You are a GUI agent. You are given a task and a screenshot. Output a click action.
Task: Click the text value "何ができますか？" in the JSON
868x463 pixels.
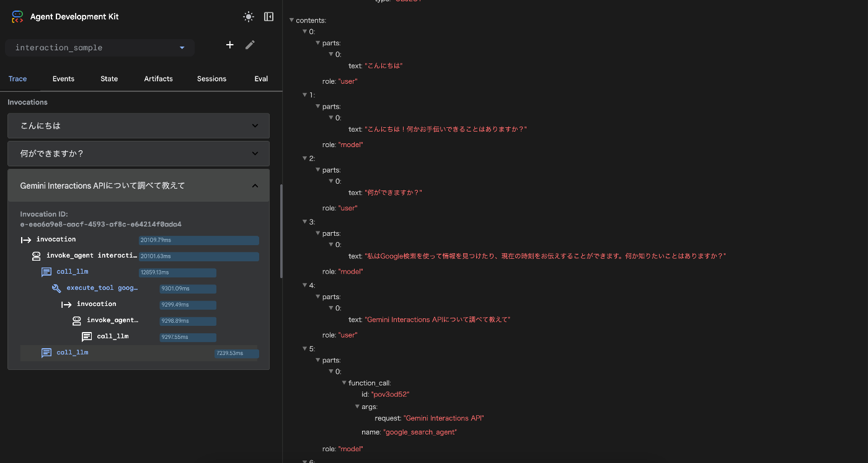click(x=393, y=193)
